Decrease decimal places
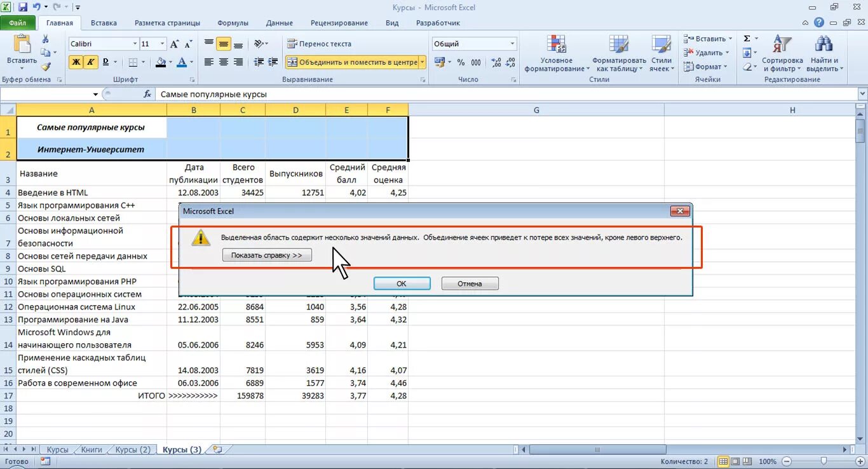 tap(510, 62)
